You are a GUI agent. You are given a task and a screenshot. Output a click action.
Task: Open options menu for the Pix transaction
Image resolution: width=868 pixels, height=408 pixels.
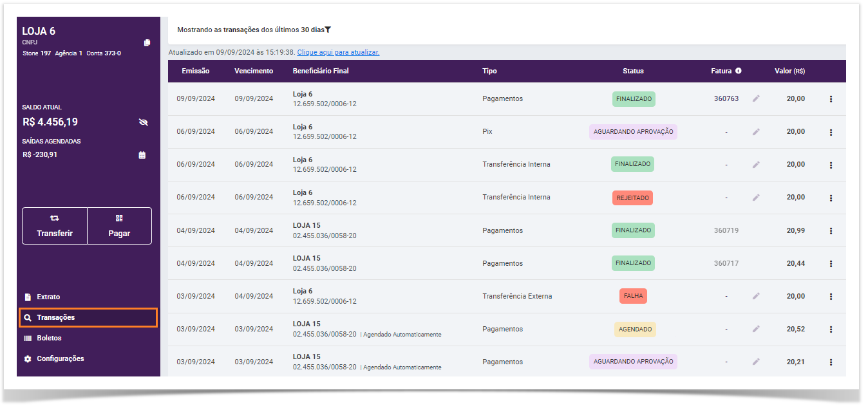(831, 132)
